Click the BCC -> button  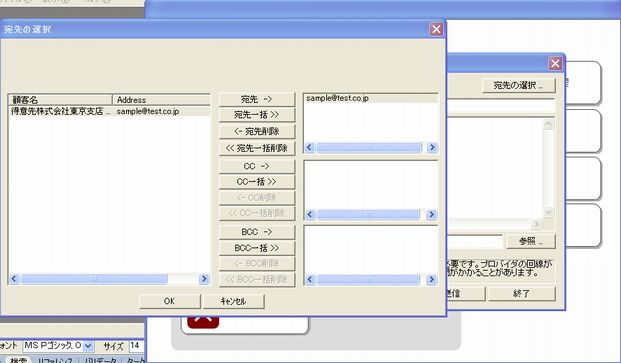257,232
